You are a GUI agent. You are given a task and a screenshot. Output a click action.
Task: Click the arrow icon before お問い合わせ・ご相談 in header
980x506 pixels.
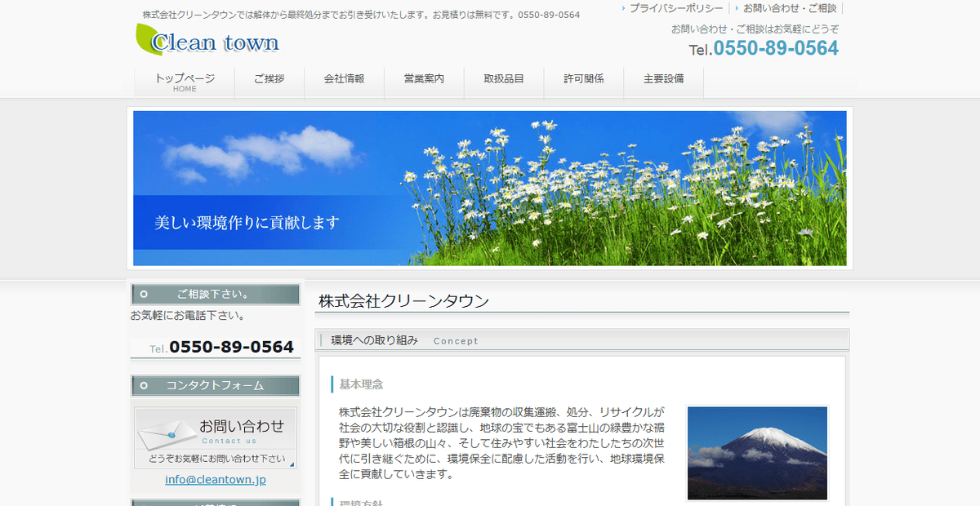click(737, 8)
